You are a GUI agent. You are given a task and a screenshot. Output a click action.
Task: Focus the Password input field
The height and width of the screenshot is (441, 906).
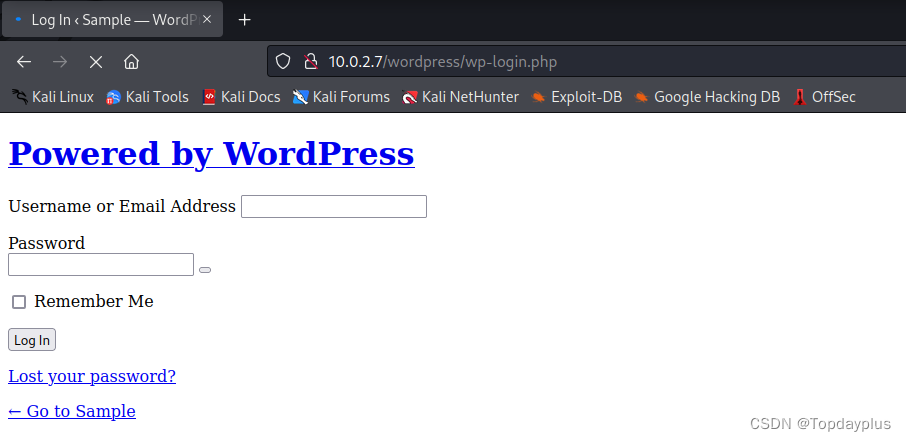point(101,265)
